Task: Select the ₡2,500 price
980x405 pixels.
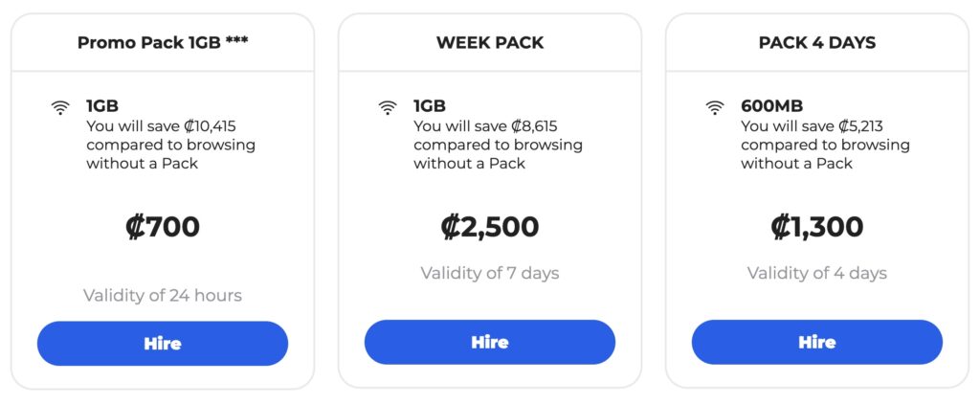Action: click(x=490, y=227)
